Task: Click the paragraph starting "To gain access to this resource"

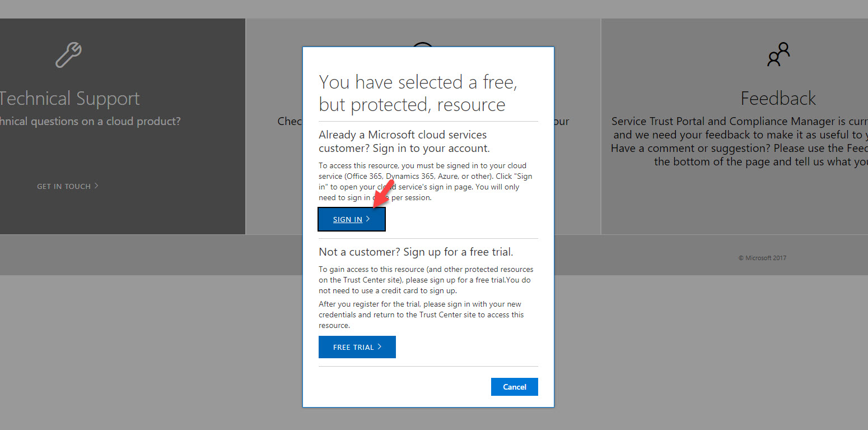Action: point(426,280)
